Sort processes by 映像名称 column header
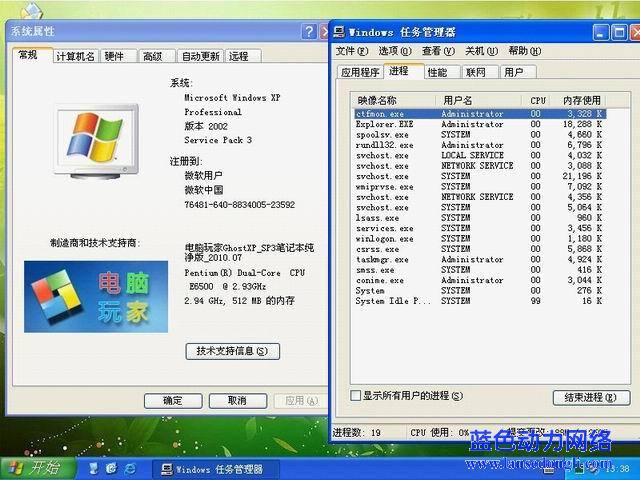This screenshot has width=640, height=480. 393,100
